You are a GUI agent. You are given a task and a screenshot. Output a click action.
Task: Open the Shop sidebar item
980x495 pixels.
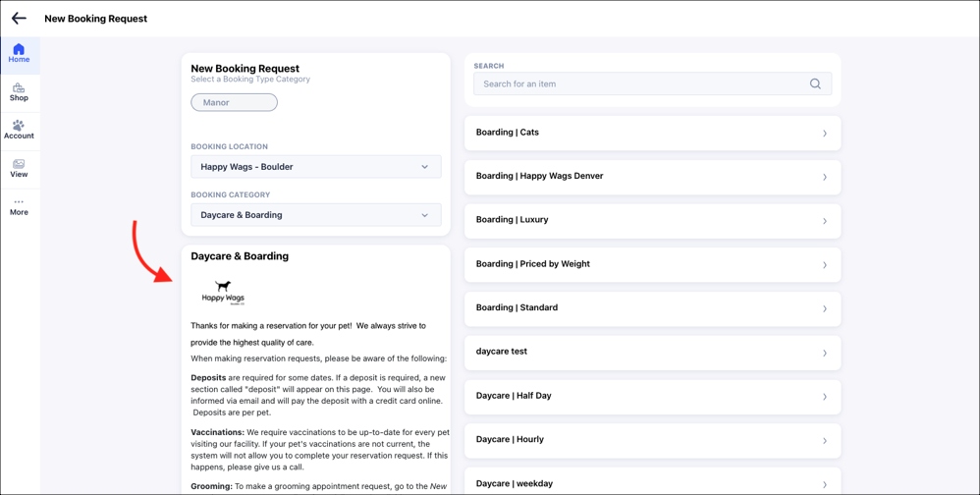click(x=19, y=92)
